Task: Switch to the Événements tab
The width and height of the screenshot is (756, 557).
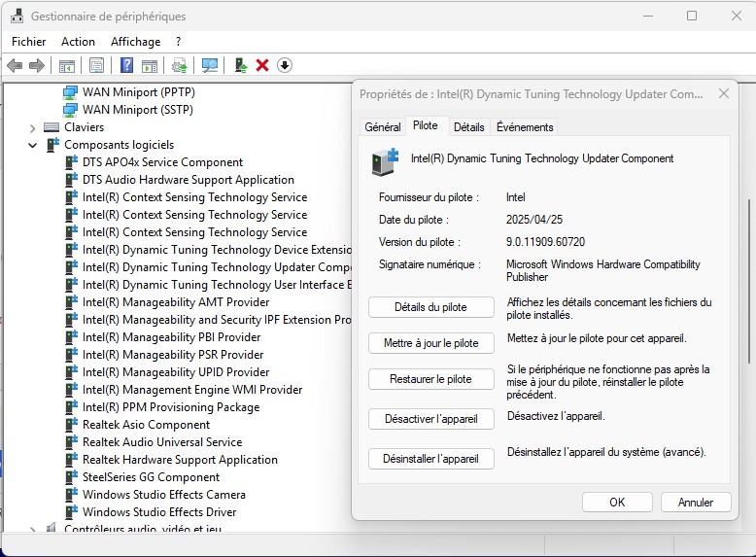Action: (525, 127)
